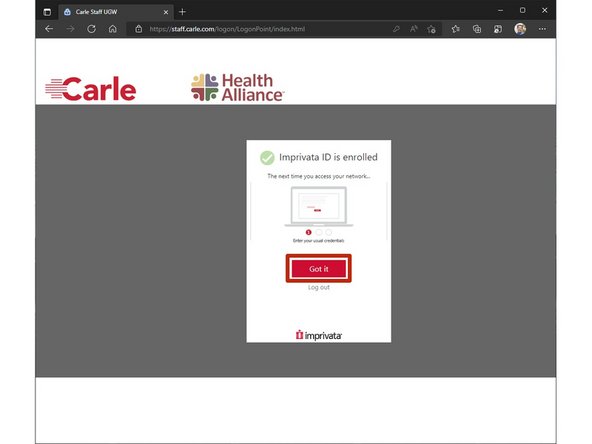
Task: Activate the Read aloud icon
Action: coord(414,29)
